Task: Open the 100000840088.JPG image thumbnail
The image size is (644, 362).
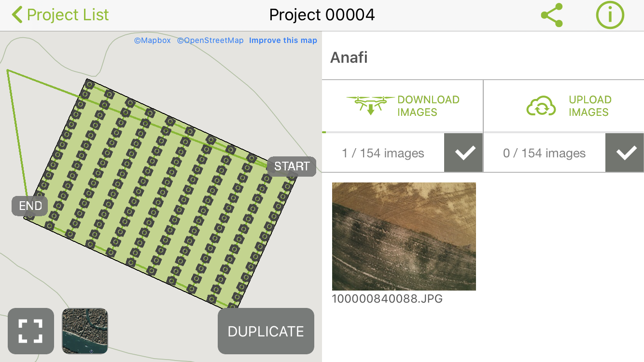Action: point(404,237)
